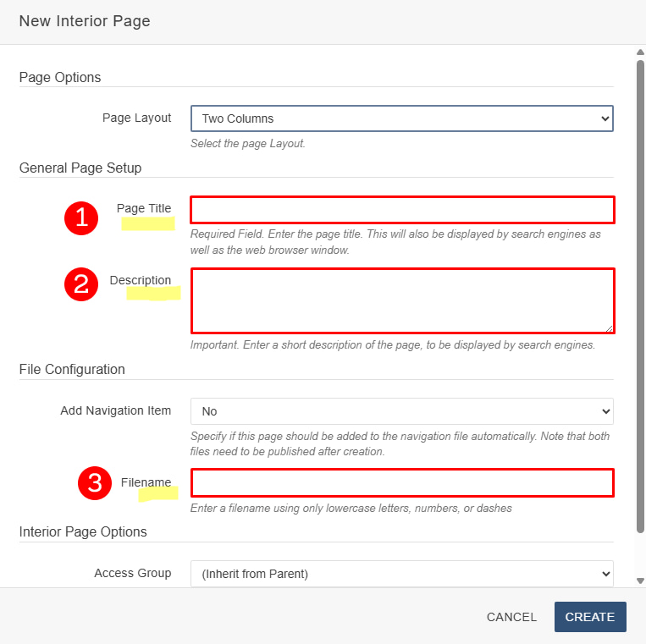646x644 pixels.
Task: Open the Access Group dropdown
Action: click(x=401, y=574)
